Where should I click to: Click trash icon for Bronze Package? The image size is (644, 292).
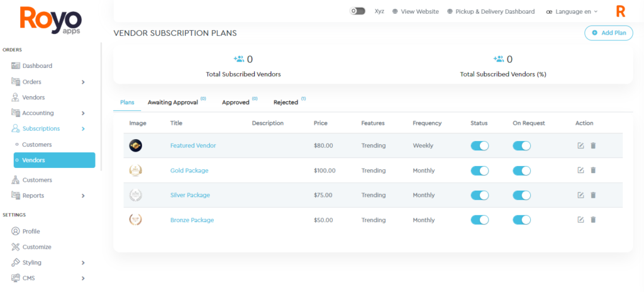tap(593, 220)
